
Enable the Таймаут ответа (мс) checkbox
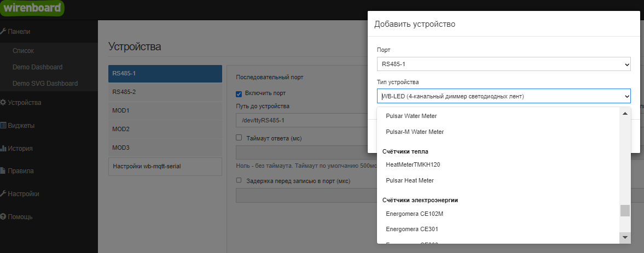239,138
